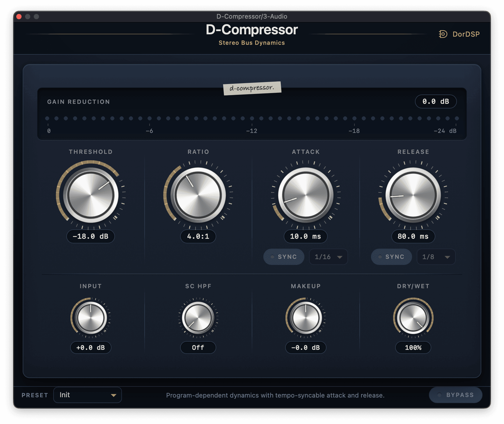
Task: Click the THRESHOLD label
Action: 91,152
